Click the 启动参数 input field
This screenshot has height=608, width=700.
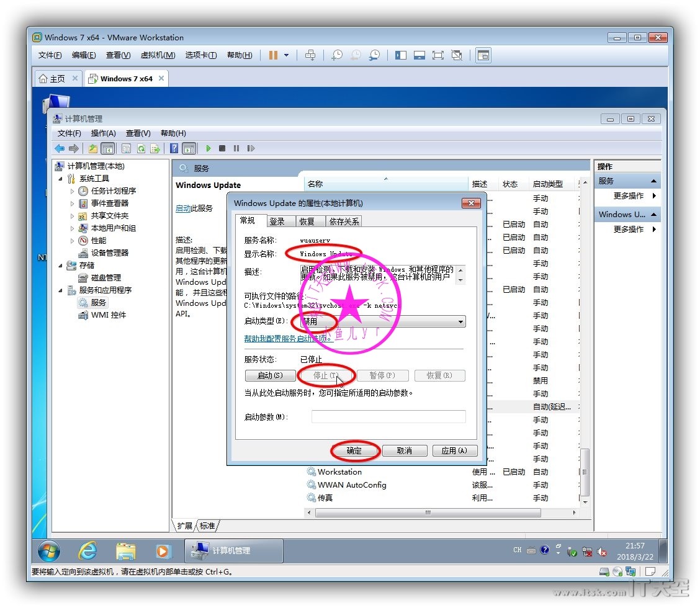(388, 417)
